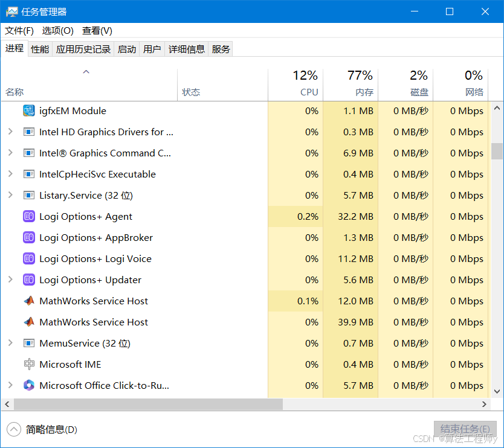Switch to the 启动 tab
The image size is (504, 448).
127,49
